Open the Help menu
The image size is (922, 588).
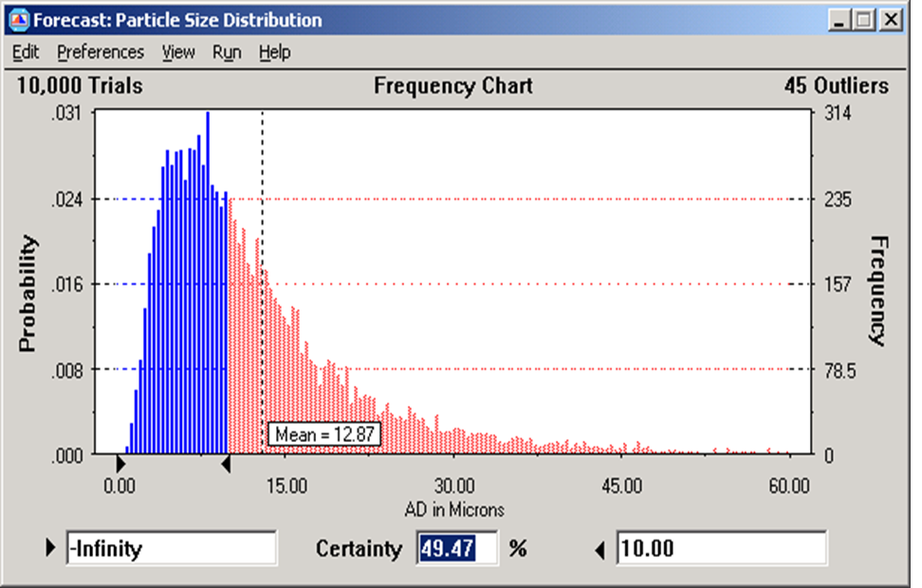274,52
